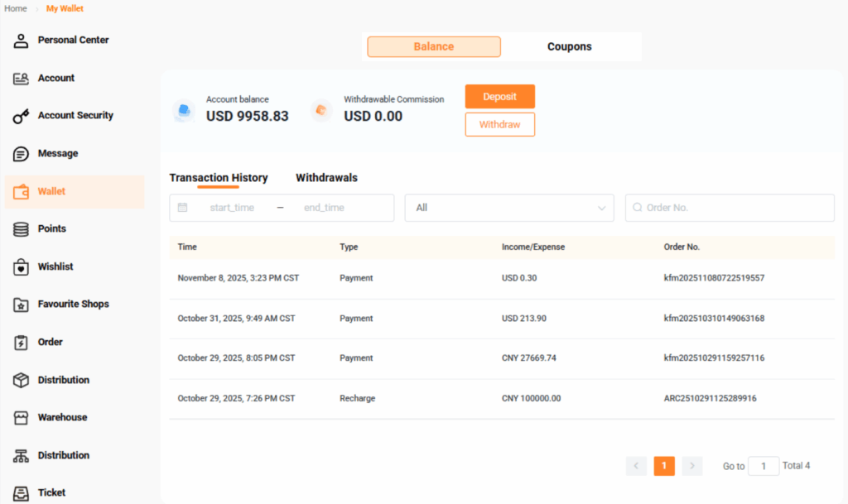Open the Withdrawals tab
848x504 pixels.
click(326, 178)
